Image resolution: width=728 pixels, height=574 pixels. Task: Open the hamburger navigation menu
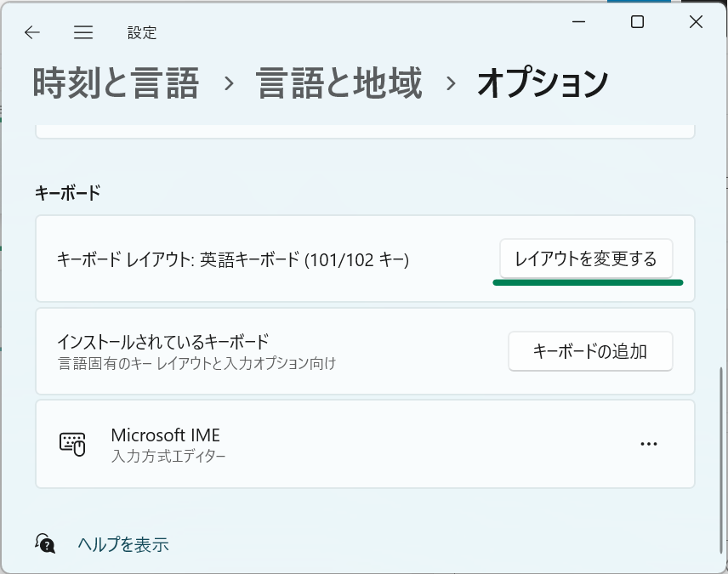coord(83,32)
